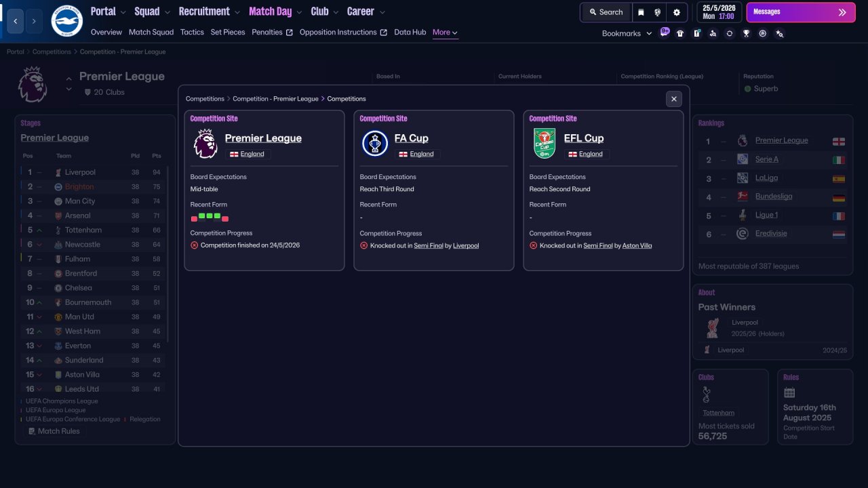Select the Man City row in the table

tap(93, 201)
